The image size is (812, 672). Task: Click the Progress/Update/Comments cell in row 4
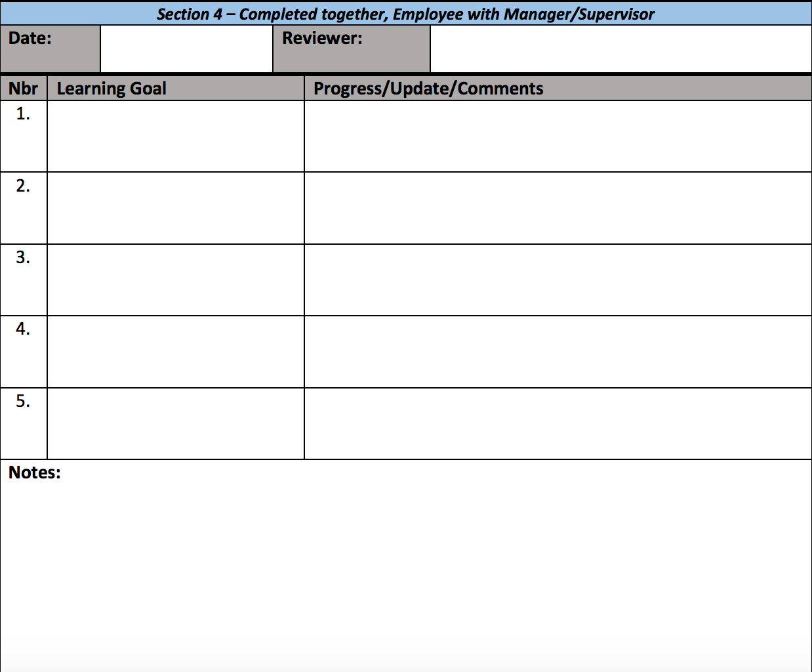(x=558, y=352)
